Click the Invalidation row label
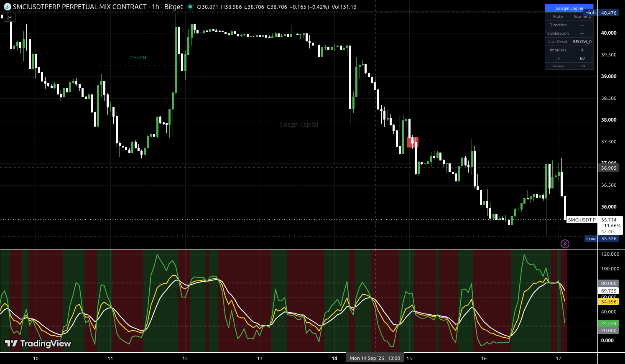The height and width of the screenshot is (364, 625). (x=558, y=33)
